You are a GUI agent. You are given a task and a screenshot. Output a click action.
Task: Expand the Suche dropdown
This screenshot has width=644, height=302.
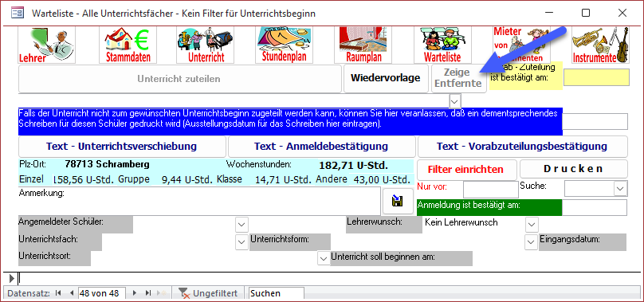click(x=619, y=189)
